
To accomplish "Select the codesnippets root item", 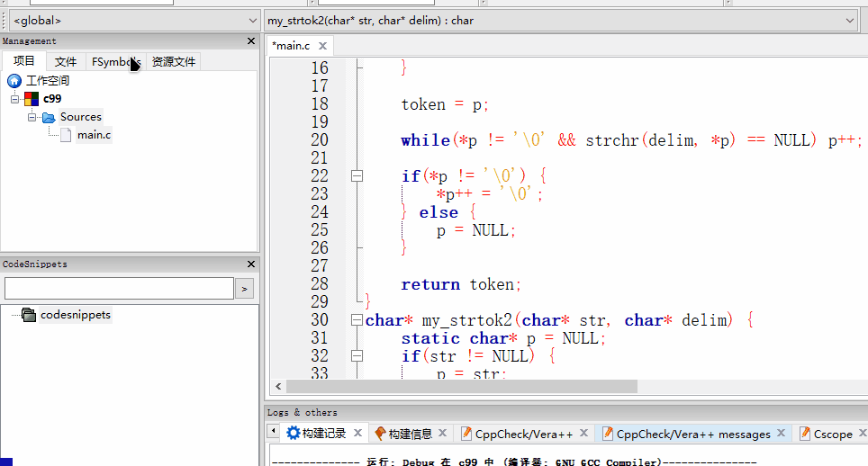I will (76, 315).
